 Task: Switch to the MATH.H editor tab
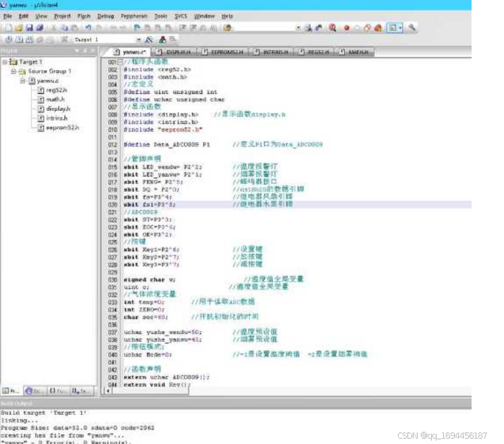354,52
